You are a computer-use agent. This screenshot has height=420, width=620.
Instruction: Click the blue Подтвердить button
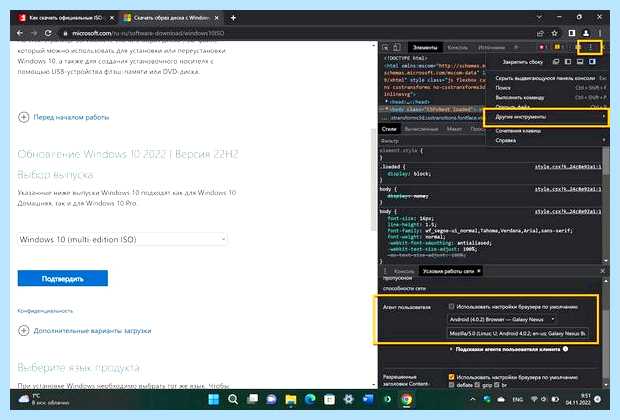click(x=62, y=278)
